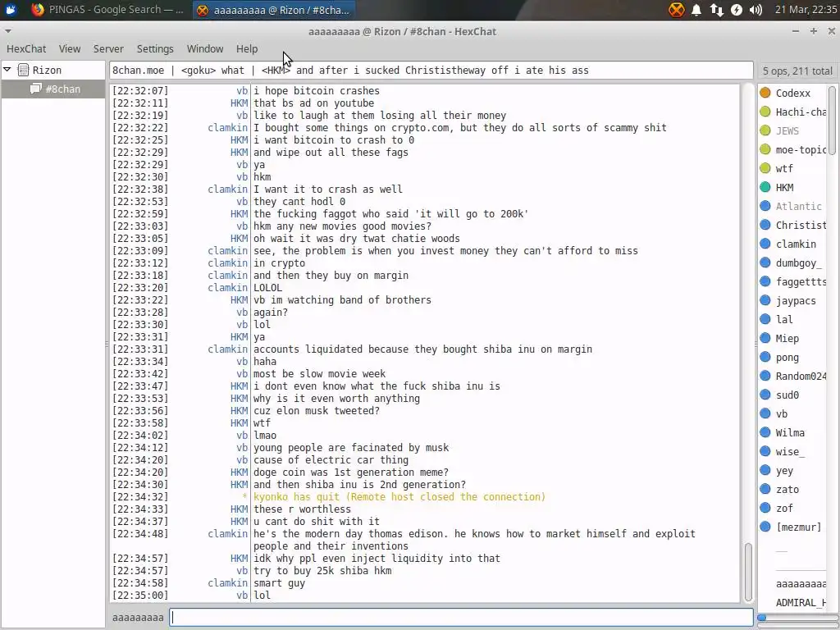This screenshot has width=840, height=630.
Task: Click HKM nick on the band of brothers line
Action: coord(239,300)
